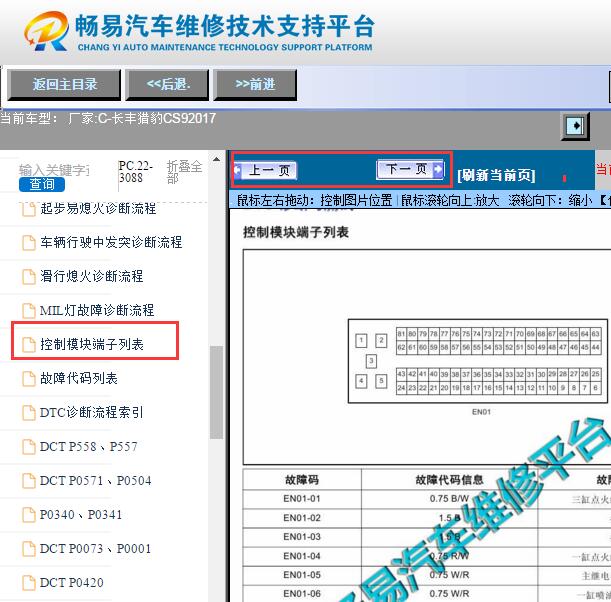
Task: Open 滑行熄火诊断流程 tree item
Action: pyautogui.click(x=92, y=276)
